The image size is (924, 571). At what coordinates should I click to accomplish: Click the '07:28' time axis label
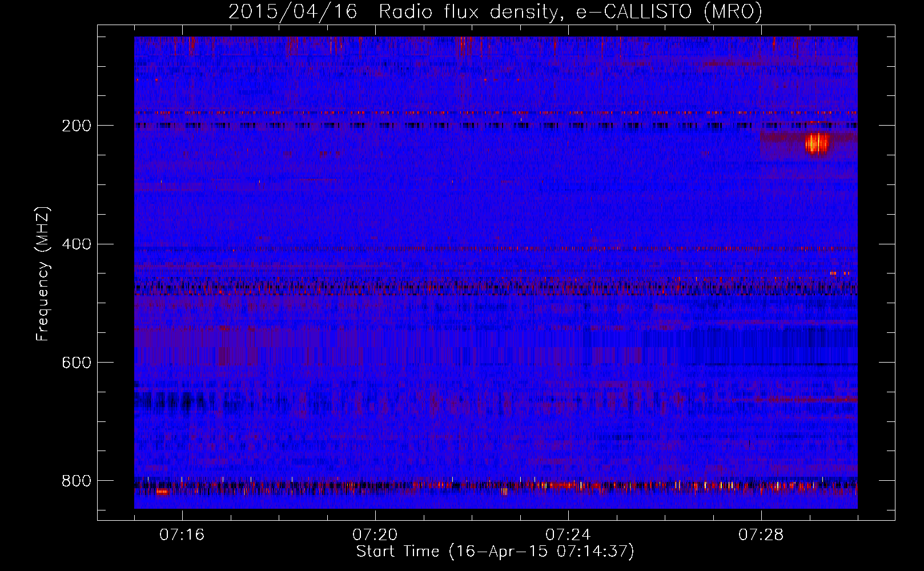coord(761,535)
